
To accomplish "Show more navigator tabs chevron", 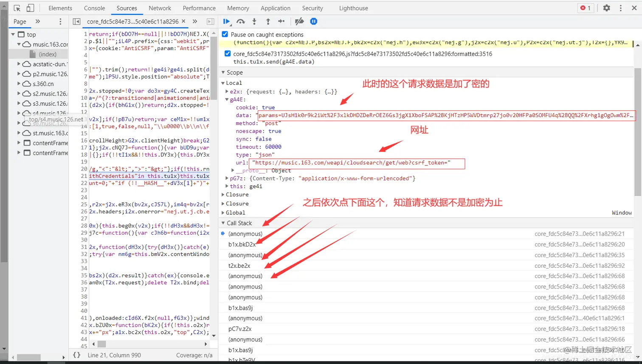I will pyautogui.click(x=38, y=21).
